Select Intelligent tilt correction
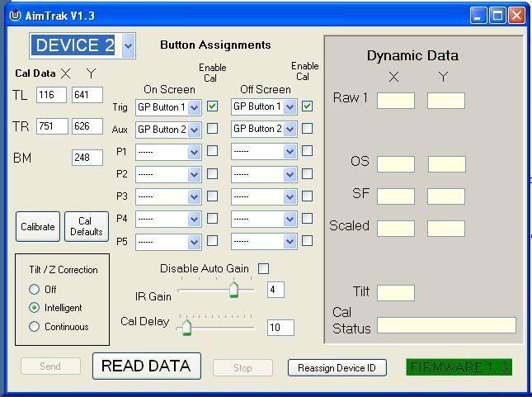 [x=34, y=308]
